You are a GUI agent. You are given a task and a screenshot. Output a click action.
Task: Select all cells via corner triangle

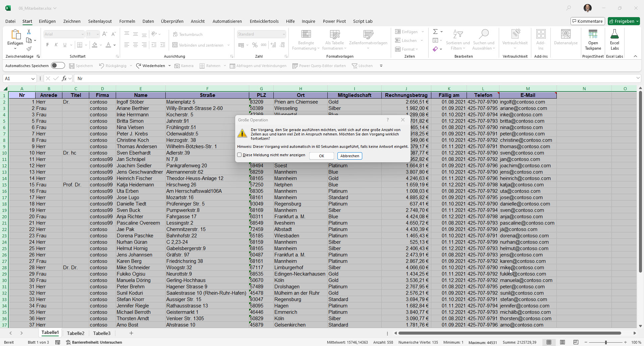pyautogui.click(x=5, y=89)
